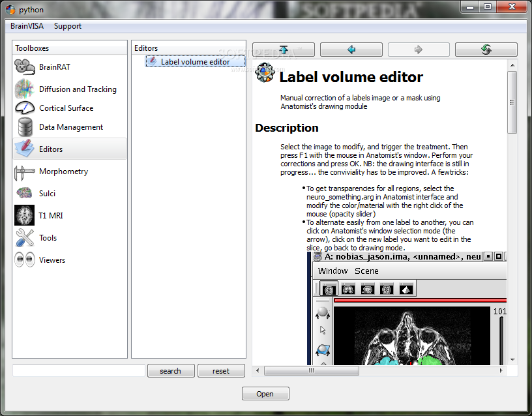This screenshot has width=532, height=416.
Task: Select the Sulci toolbox
Action: 70,194
